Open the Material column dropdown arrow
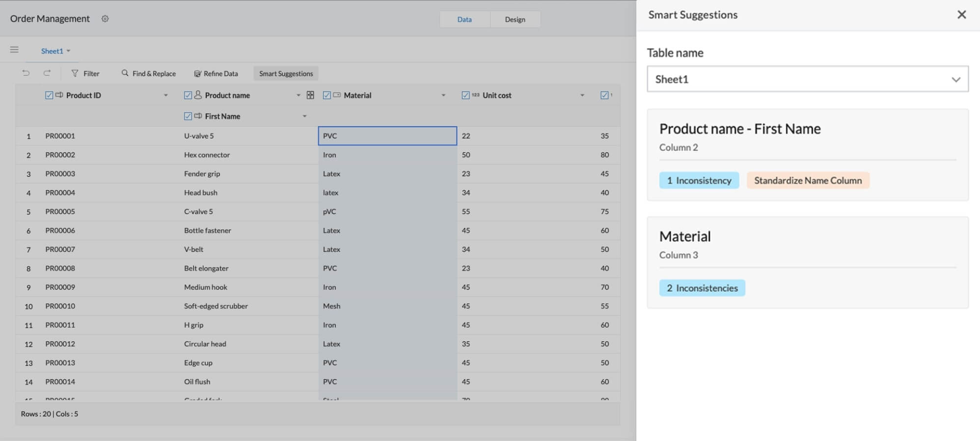The height and width of the screenshot is (441, 980). coord(443,95)
